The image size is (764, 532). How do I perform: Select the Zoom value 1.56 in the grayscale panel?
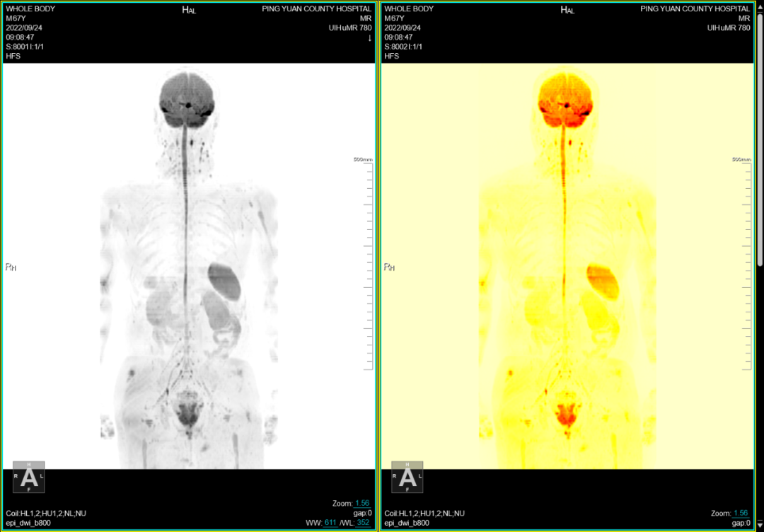click(362, 503)
